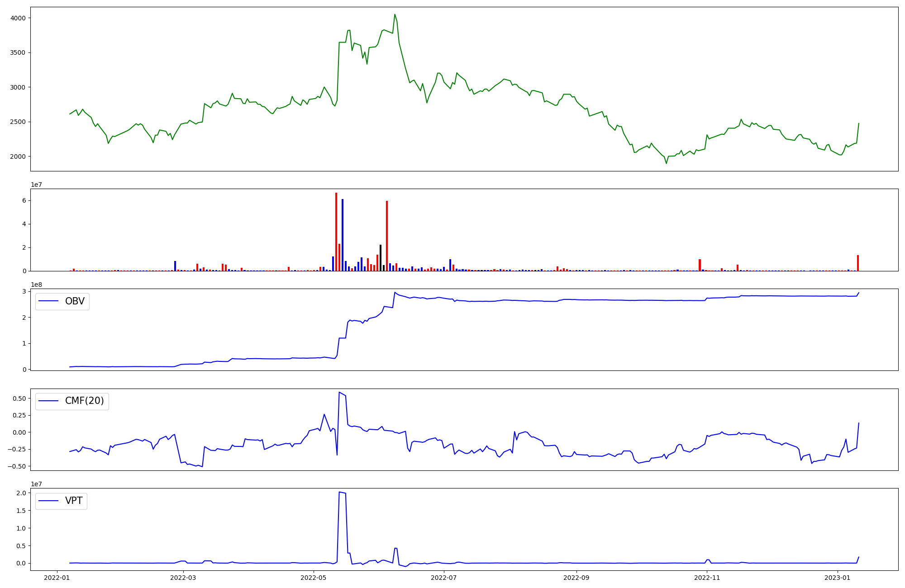Click the last red volume bar at far right
The height and width of the screenshot is (588, 905).
pyautogui.click(x=857, y=263)
